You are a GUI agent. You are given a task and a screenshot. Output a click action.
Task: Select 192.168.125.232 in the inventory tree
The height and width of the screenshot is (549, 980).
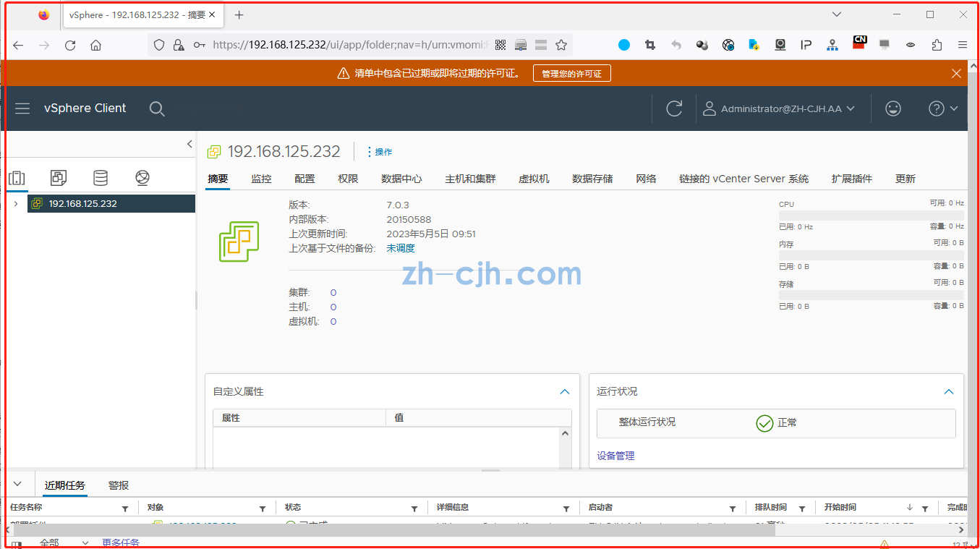coord(111,204)
